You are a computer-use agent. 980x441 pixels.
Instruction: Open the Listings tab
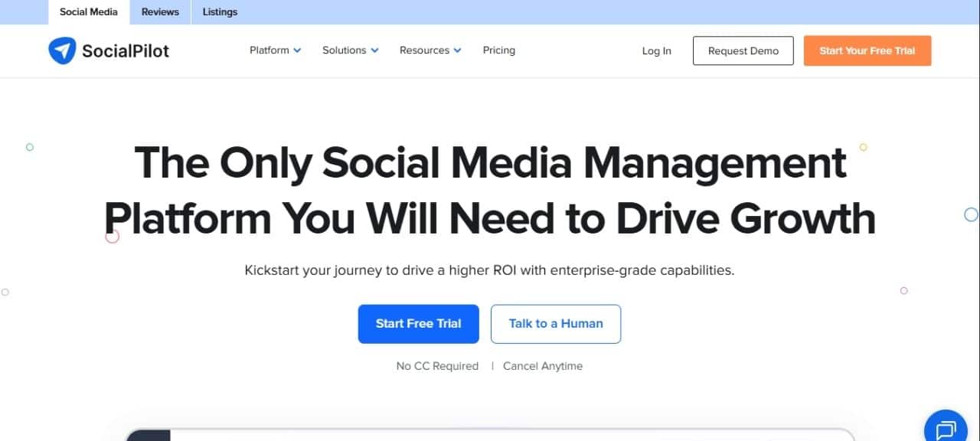tap(220, 11)
